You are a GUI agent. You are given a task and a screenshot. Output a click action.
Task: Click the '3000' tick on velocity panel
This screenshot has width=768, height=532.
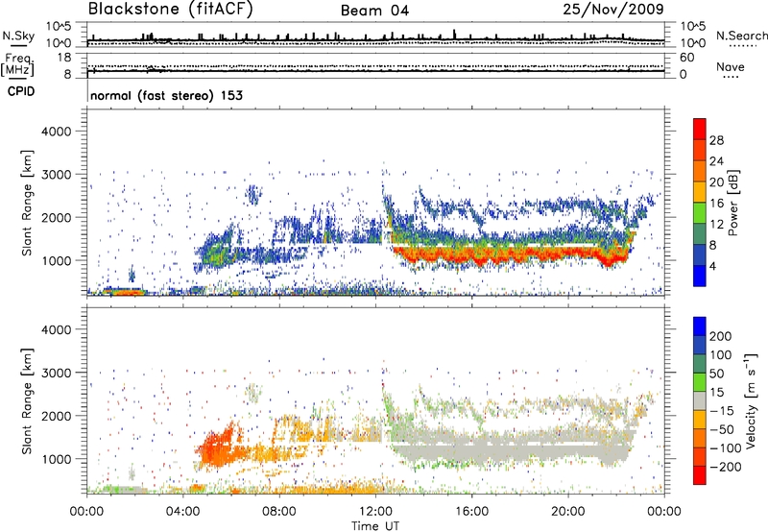(57, 373)
